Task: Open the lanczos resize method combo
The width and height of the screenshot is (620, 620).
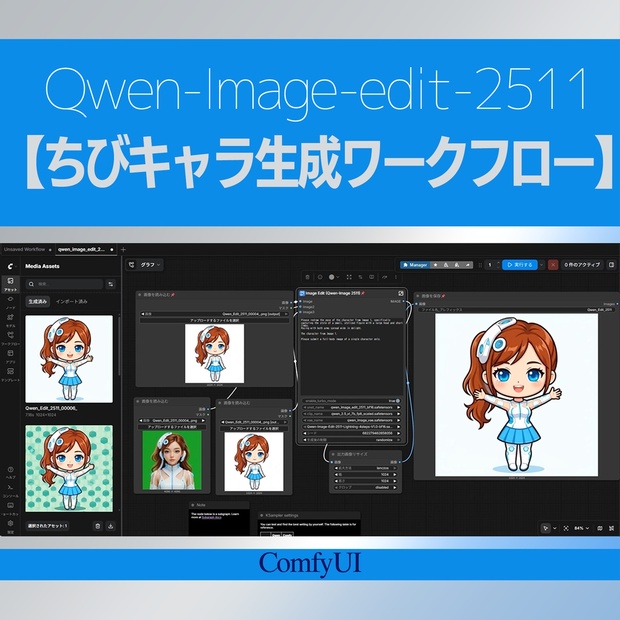Action: [366, 468]
